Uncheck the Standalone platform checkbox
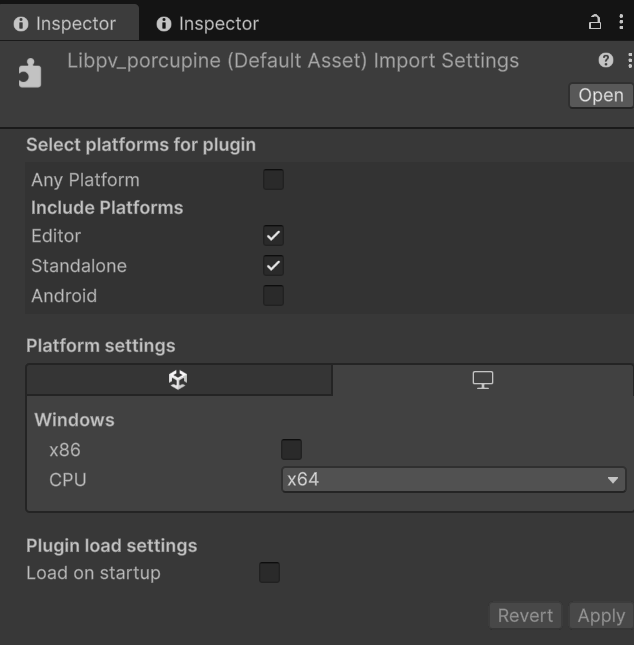The image size is (634, 645). click(273, 266)
